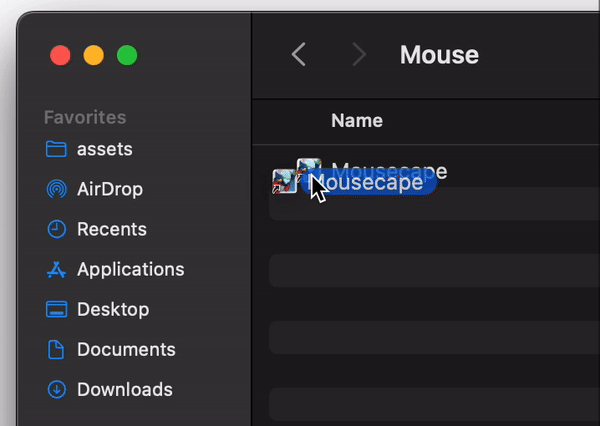600x426 pixels.
Task: Click the Applications icon
Action: 56,269
